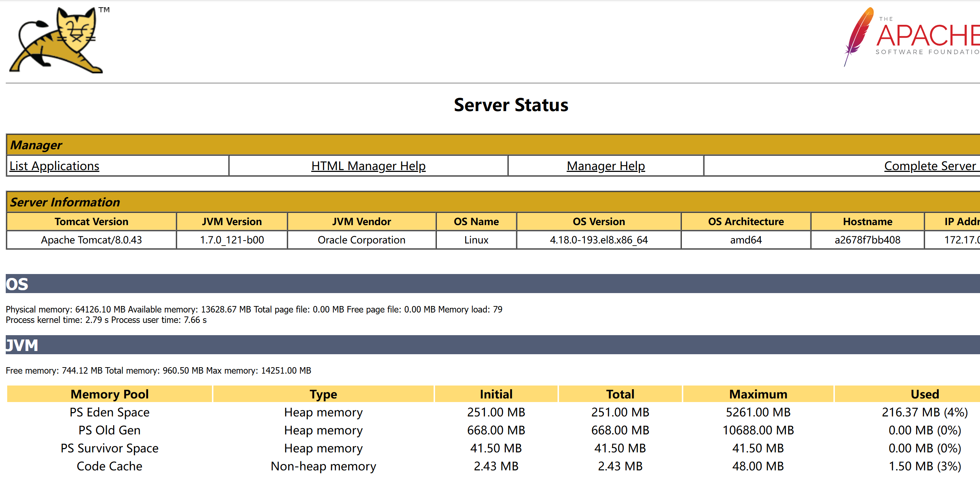
Task: Click the Process kernel time line
Action: [106, 320]
